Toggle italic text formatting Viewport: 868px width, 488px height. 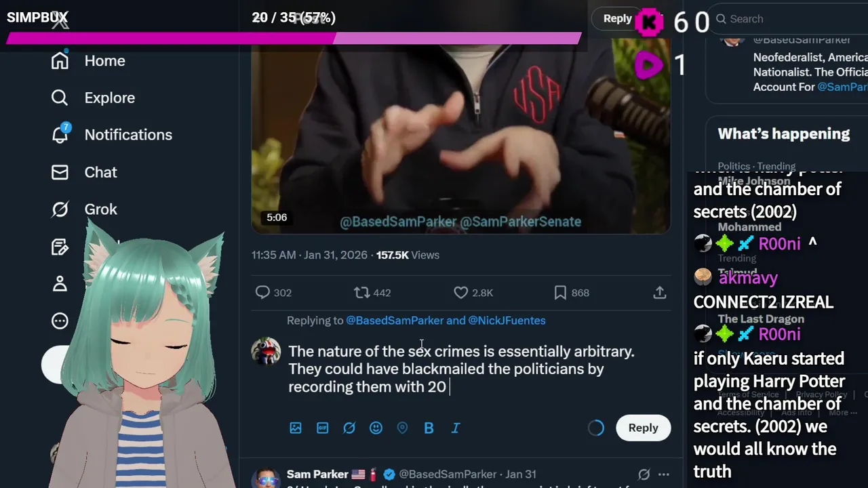pyautogui.click(x=456, y=428)
